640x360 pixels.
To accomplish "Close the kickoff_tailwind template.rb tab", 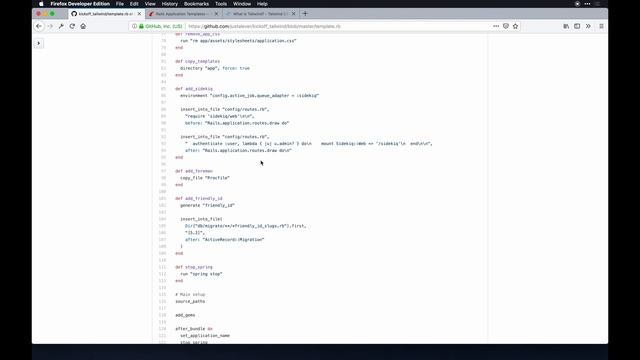I will pos(139,13).
